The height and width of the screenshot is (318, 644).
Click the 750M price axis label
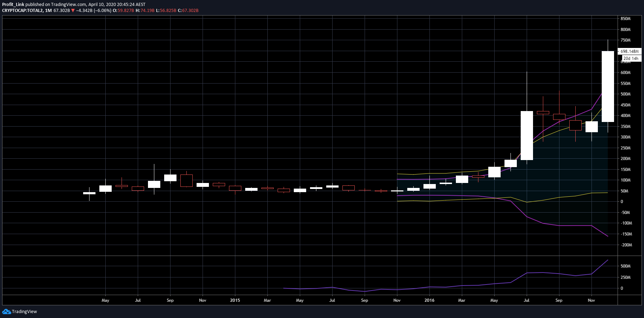click(626, 40)
